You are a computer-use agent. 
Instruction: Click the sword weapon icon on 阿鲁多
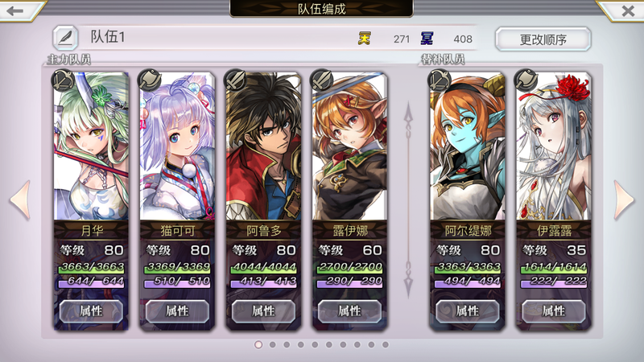coord(235,80)
